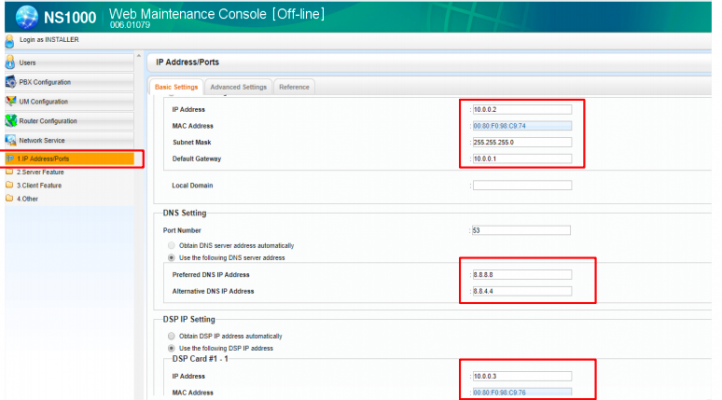Select Obtain DNS server address automatically
Image resolution: width=722 pixels, height=400 pixels.
pos(172,245)
